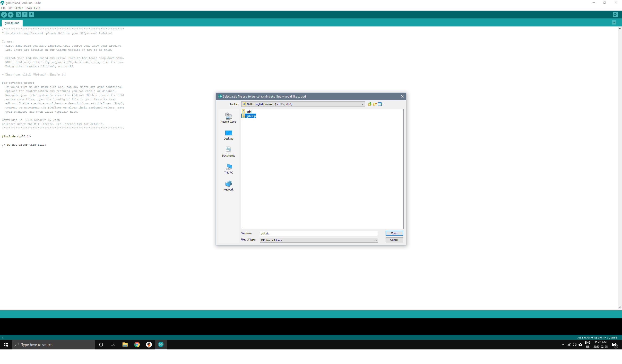The width and height of the screenshot is (622, 364).
Task: Click the orange circular app taskbar icon
Action: pyautogui.click(x=149, y=345)
